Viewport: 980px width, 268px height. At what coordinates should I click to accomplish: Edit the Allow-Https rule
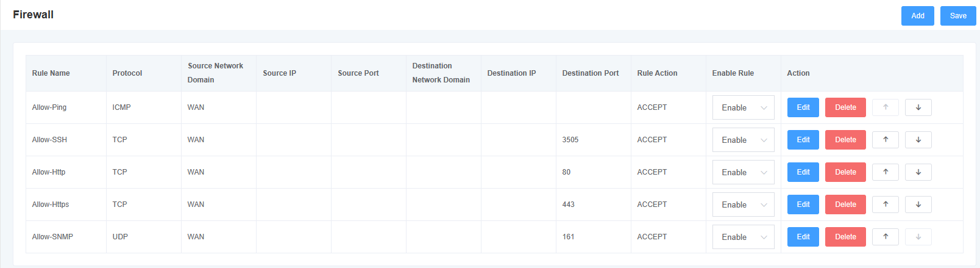803,205
